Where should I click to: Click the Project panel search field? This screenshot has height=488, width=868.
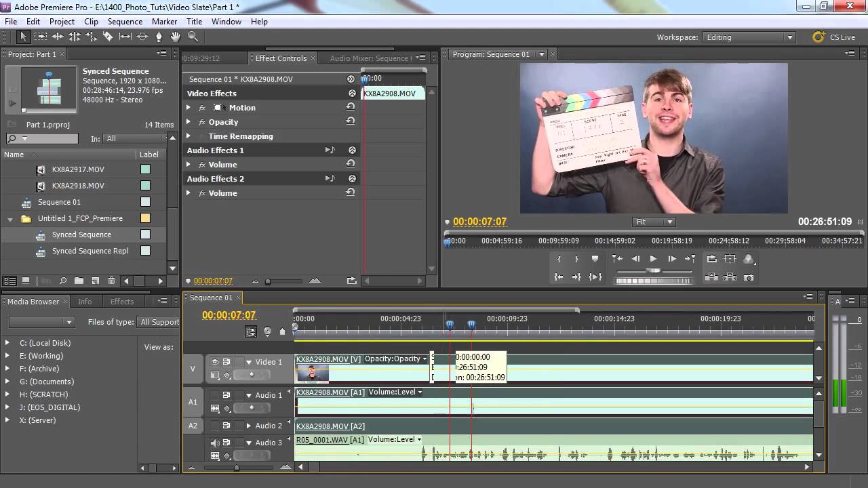[x=42, y=138]
